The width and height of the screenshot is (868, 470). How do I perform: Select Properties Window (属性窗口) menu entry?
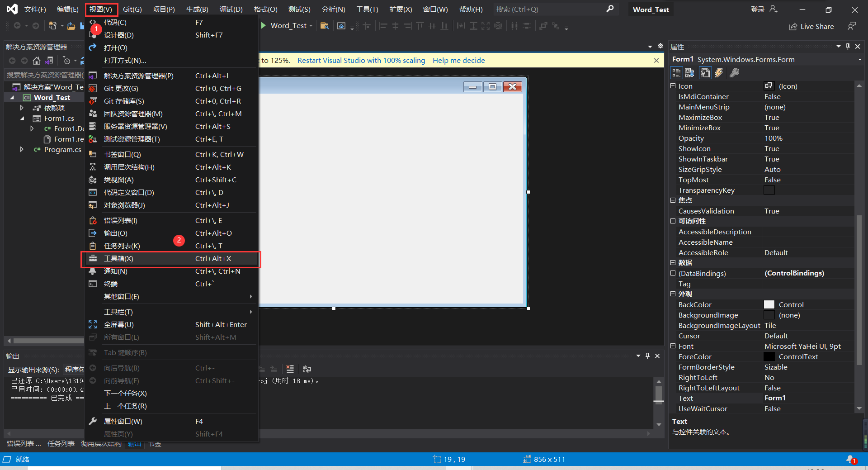tap(171, 422)
